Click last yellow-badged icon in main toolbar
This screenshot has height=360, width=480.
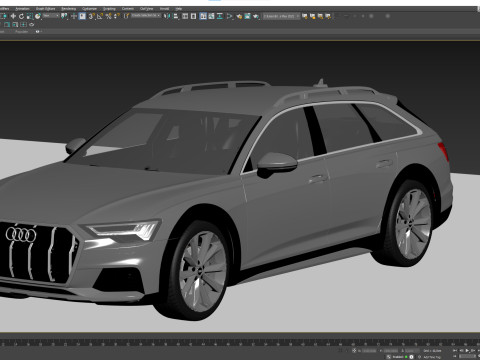coord(328,16)
